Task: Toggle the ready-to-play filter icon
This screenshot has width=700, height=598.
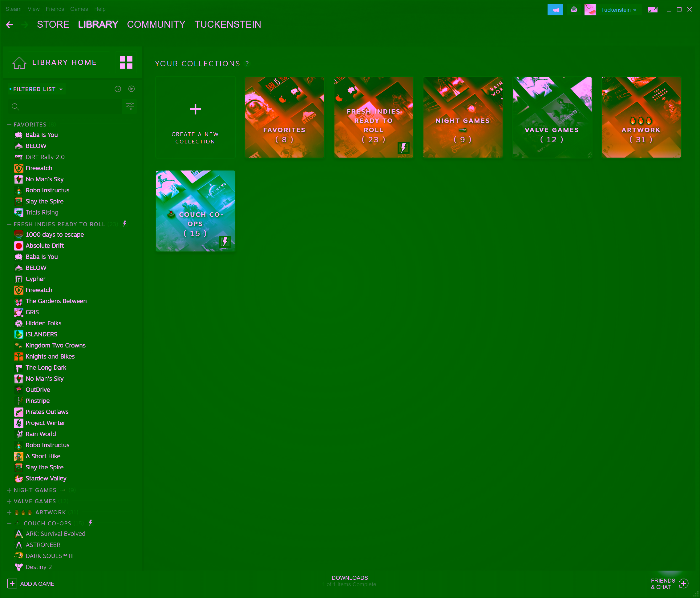Action: coord(132,89)
